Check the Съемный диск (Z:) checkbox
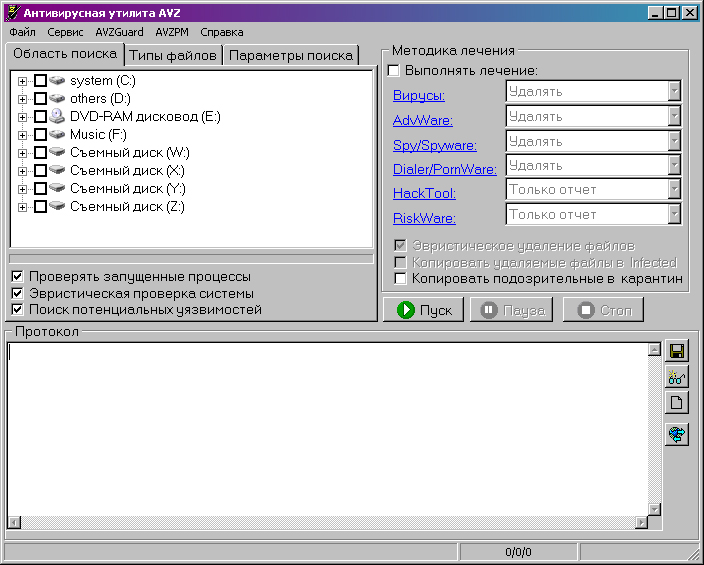Image resolution: width=704 pixels, height=565 pixels. point(40,207)
